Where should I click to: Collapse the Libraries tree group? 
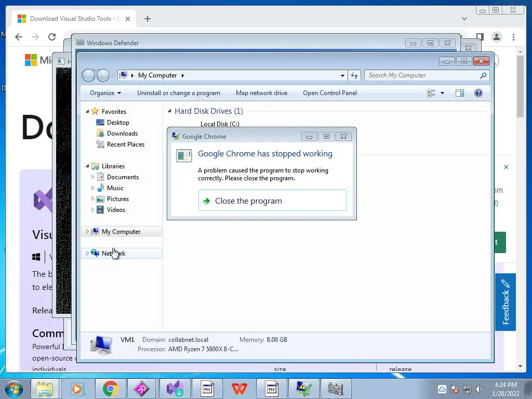[87, 166]
